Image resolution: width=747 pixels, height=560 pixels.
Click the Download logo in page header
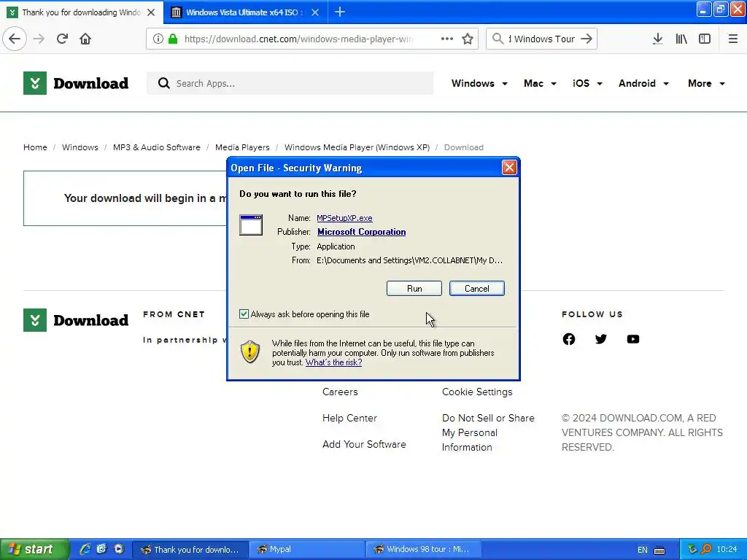[76, 83]
